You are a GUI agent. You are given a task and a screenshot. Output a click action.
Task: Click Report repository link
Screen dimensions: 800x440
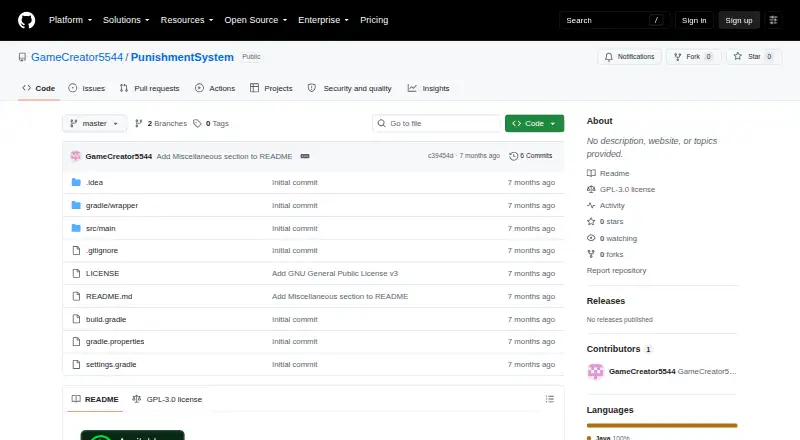pos(616,271)
